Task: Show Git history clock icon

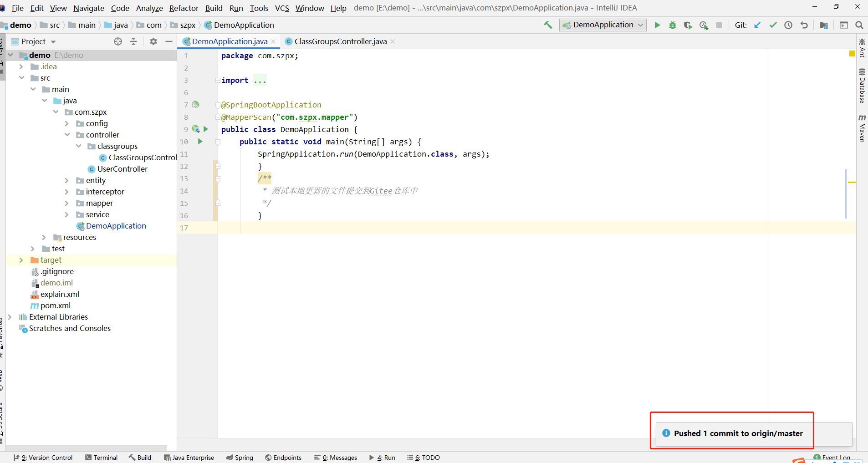Action: [788, 25]
